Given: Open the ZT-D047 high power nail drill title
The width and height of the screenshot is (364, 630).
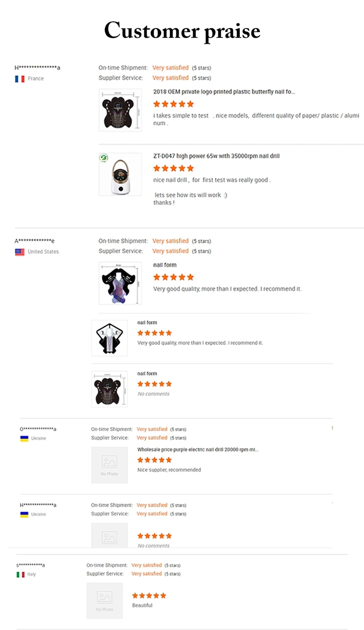Looking at the screenshot, I should (x=216, y=156).
